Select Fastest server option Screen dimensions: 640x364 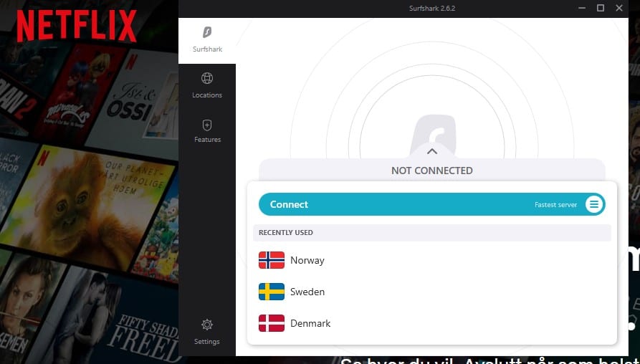[x=555, y=205]
